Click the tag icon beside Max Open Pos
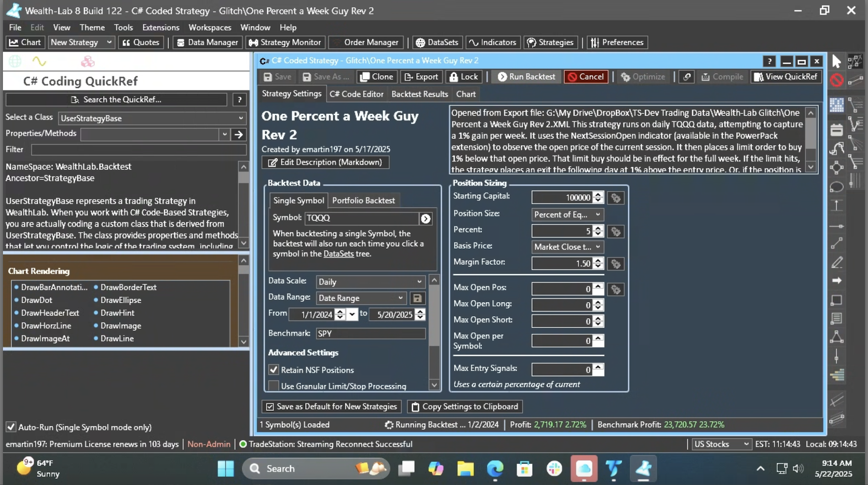The height and width of the screenshot is (485, 868). point(615,289)
